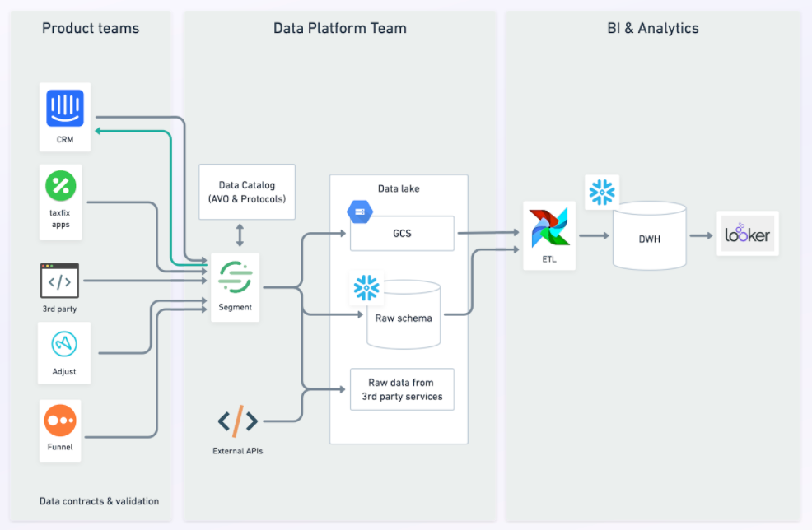Click the Intercom CRM icon
The width and height of the screenshot is (812, 530).
pos(65,108)
